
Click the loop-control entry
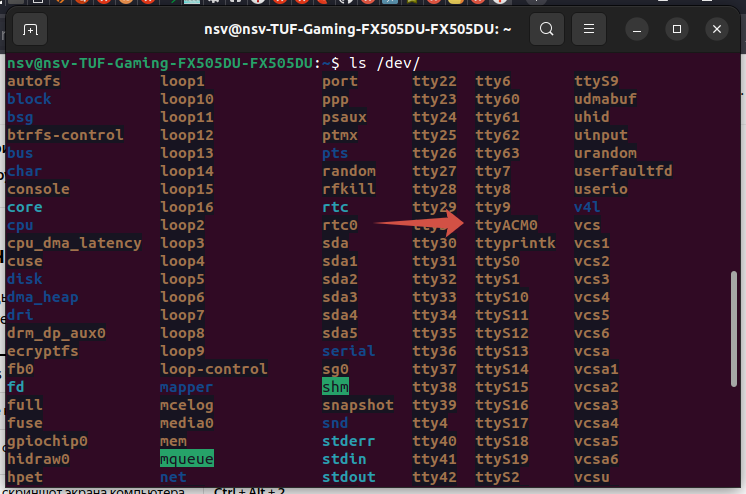pyautogui.click(x=214, y=369)
